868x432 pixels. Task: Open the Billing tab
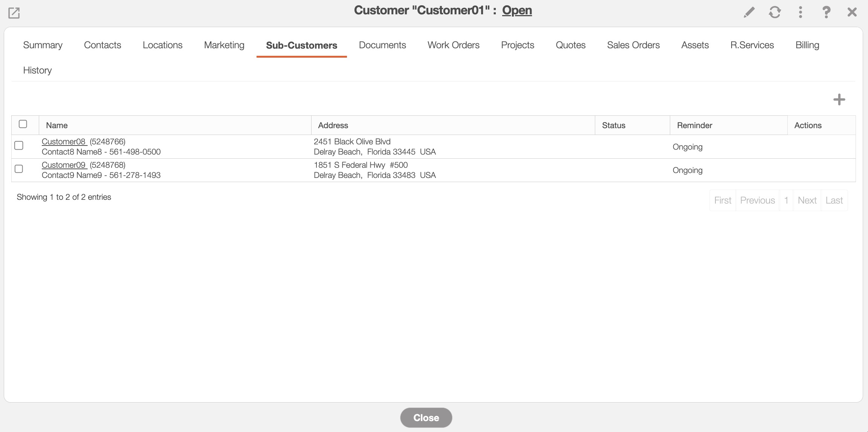pyautogui.click(x=807, y=45)
